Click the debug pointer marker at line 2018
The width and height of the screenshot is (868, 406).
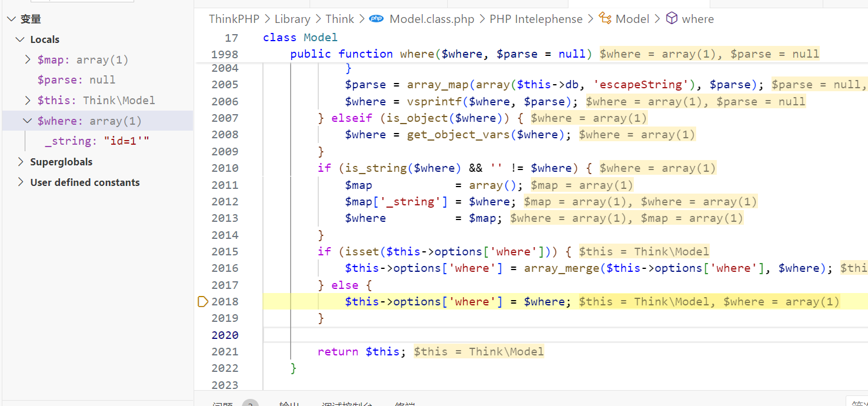pos(202,302)
